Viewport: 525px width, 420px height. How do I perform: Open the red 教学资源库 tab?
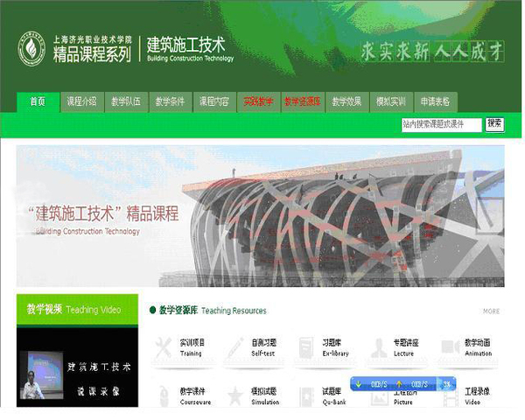click(303, 101)
